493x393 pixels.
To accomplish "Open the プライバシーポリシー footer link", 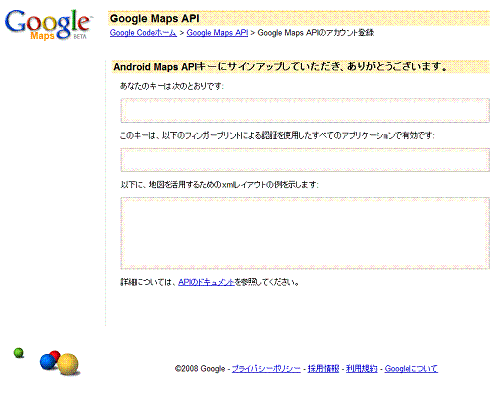I will [266, 369].
